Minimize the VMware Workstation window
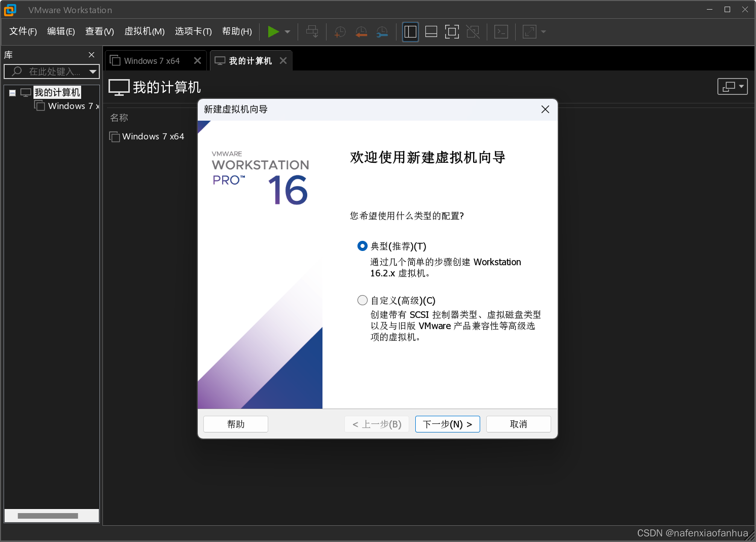The image size is (756, 542). click(x=709, y=10)
